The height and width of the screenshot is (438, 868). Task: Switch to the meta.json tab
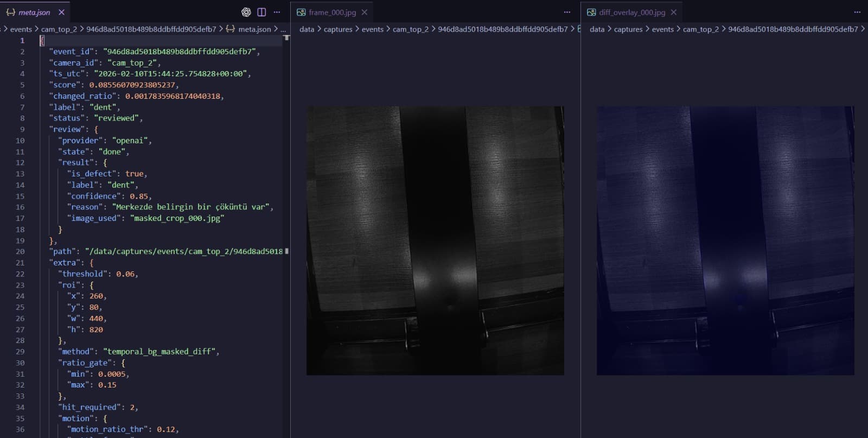click(34, 12)
